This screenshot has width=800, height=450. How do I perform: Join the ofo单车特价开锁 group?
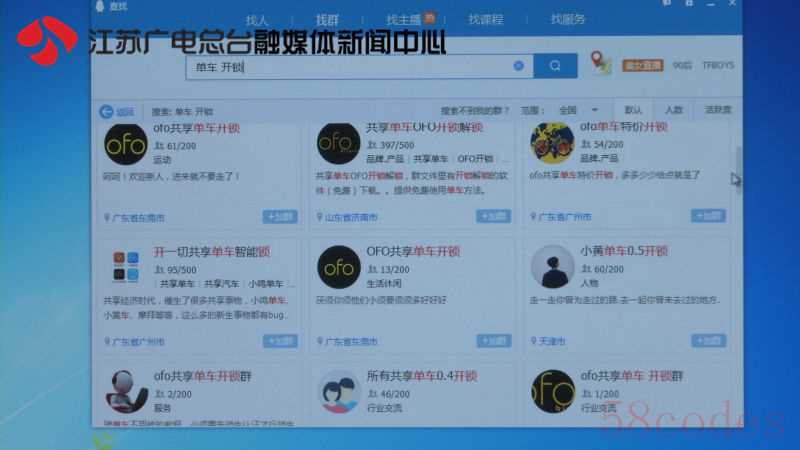[x=708, y=215]
